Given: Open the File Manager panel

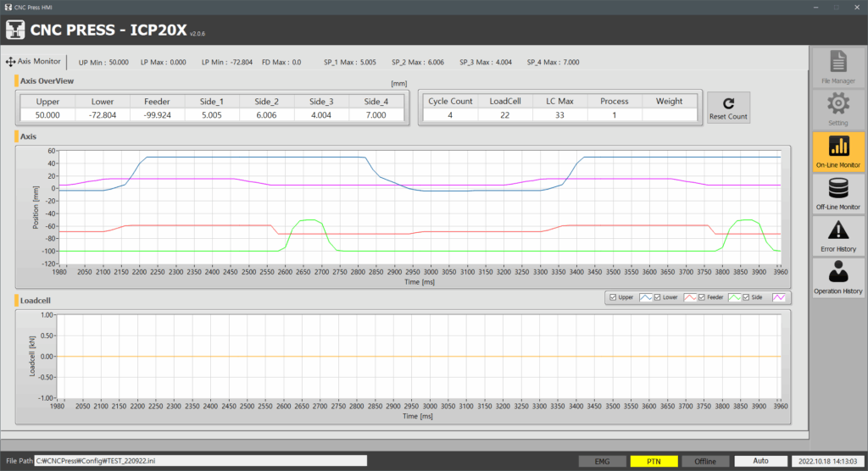Looking at the screenshot, I should 837,68.
